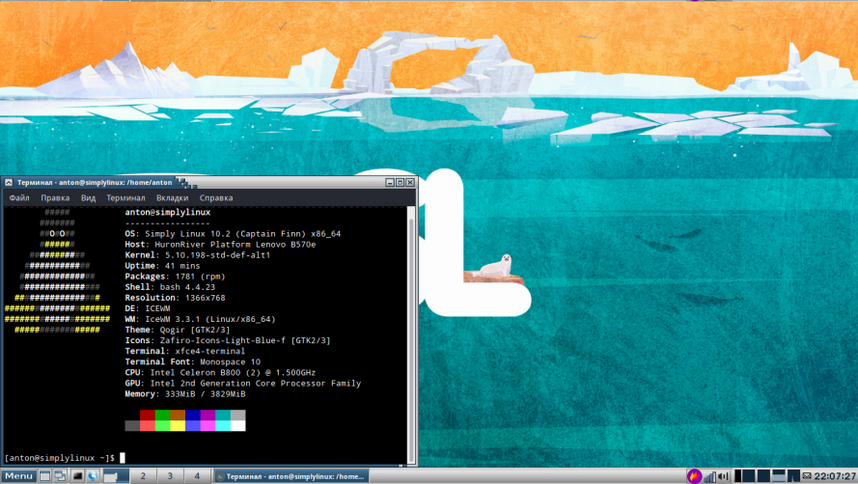Click the Uptime: 41 mins line
858x484 pixels.
coord(163,266)
